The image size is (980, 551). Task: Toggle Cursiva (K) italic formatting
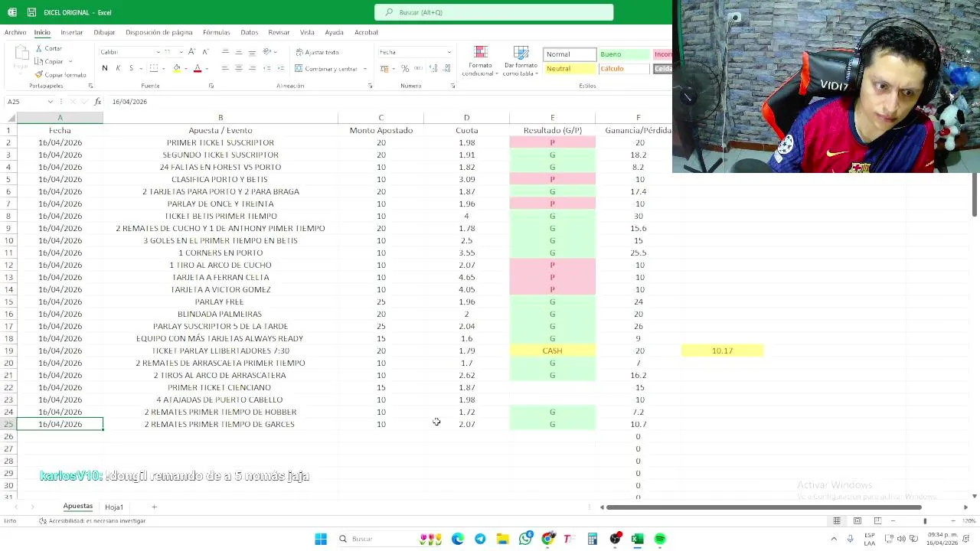pos(118,68)
